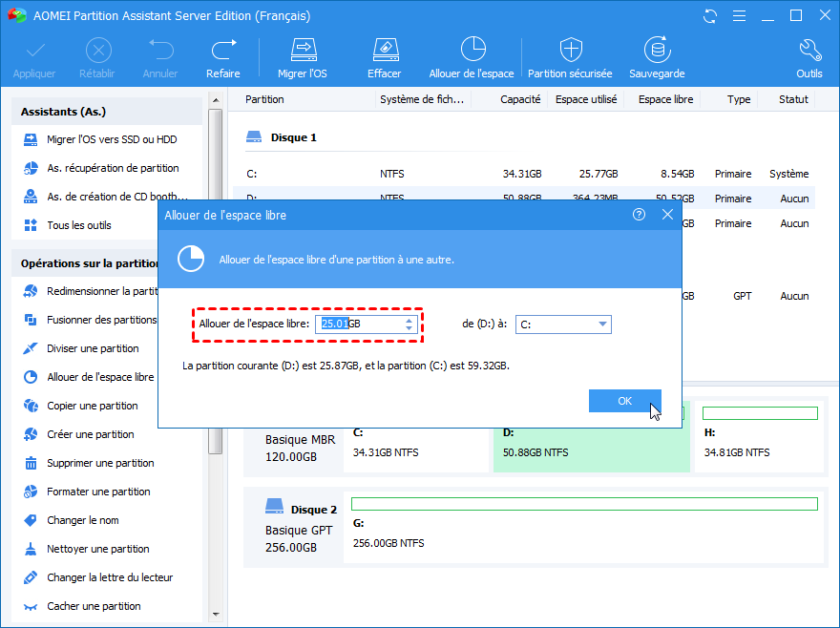Decrease allocated space with down spinner arrow
The width and height of the screenshot is (840, 628).
pyautogui.click(x=409, y=327)
